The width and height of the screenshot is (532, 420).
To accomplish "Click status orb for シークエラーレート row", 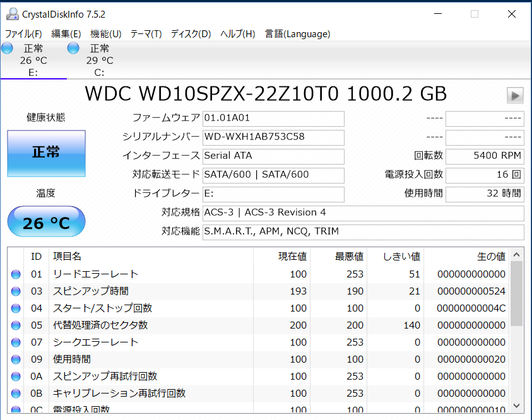I will coord(16,342).
